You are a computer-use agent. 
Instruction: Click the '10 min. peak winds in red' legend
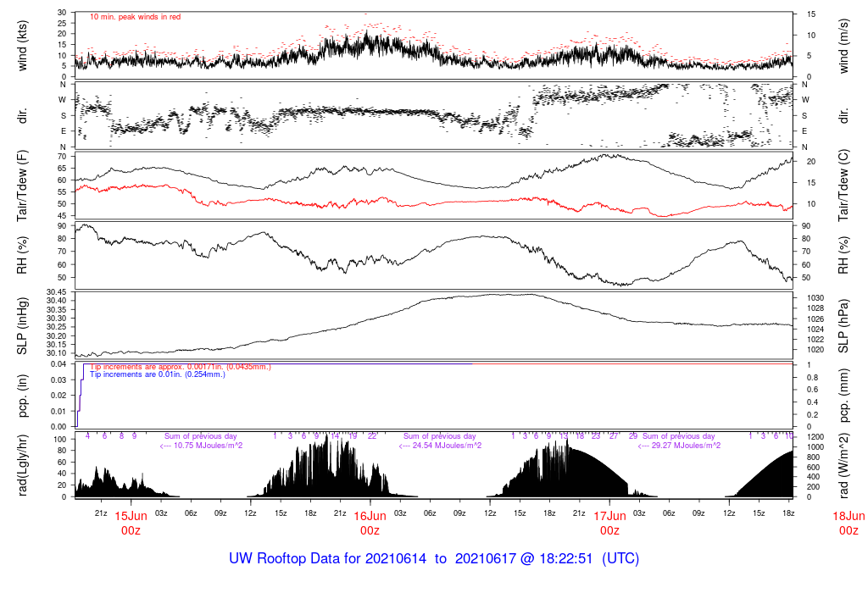point(135,17)
